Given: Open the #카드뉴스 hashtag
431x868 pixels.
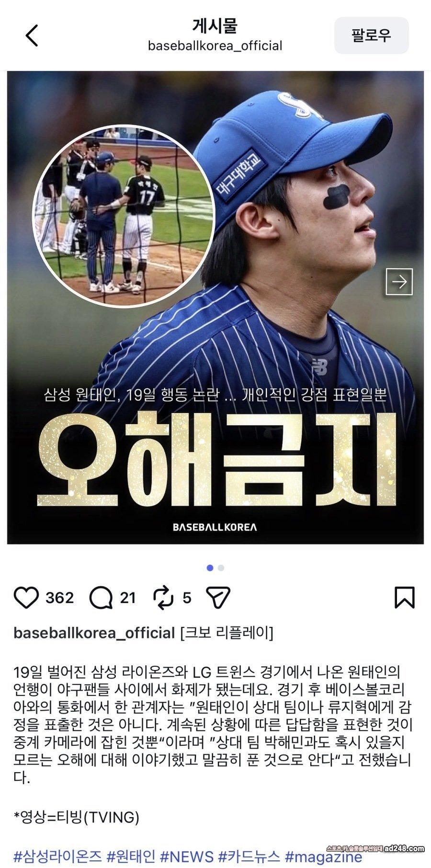Looking at the screenshot, I should tap(249, 856).
